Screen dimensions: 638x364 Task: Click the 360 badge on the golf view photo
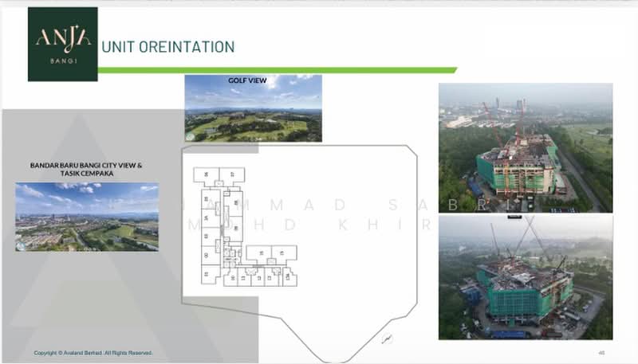pos(190,137)
